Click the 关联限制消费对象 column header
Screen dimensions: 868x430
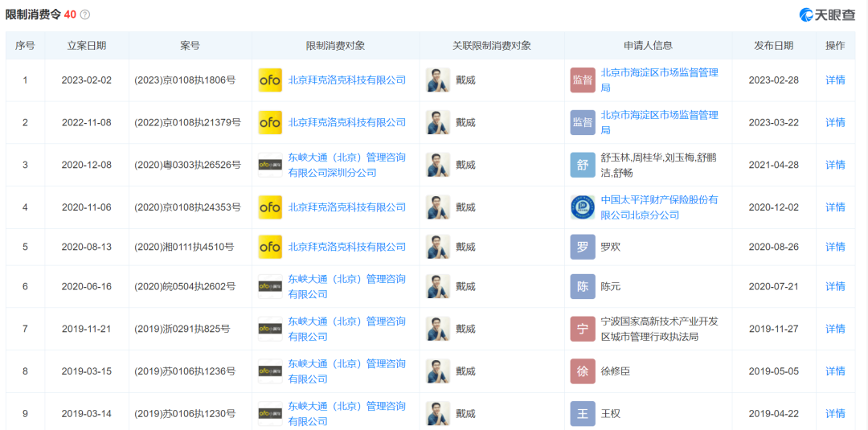[492, 46]
